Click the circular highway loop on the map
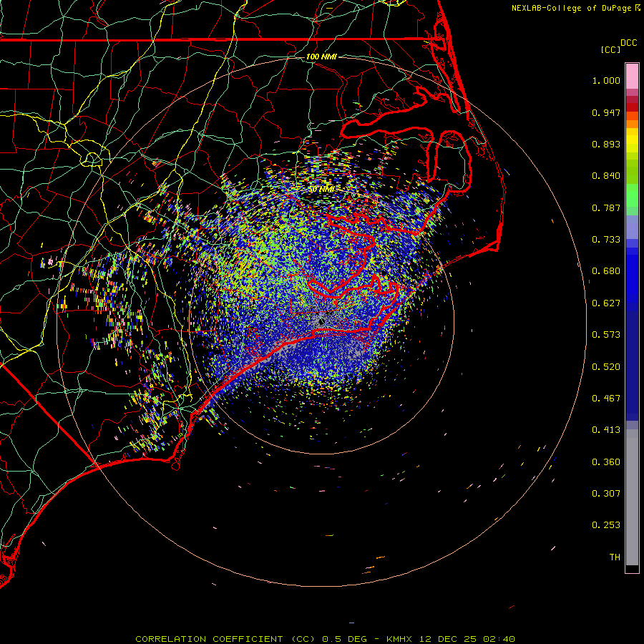 pos(92,159)
